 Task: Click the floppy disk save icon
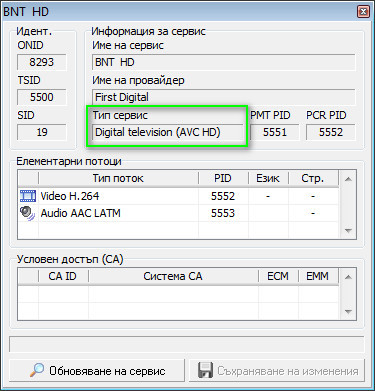[205, 370]
